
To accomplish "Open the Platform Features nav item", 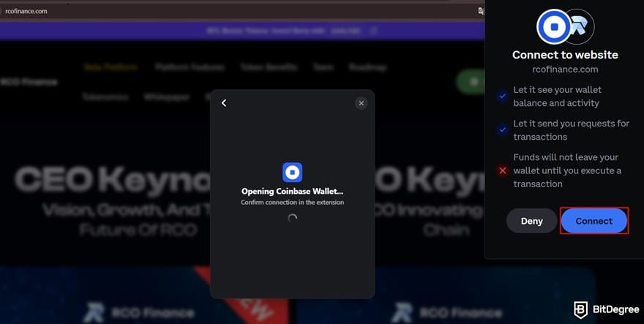I will 190,67.
